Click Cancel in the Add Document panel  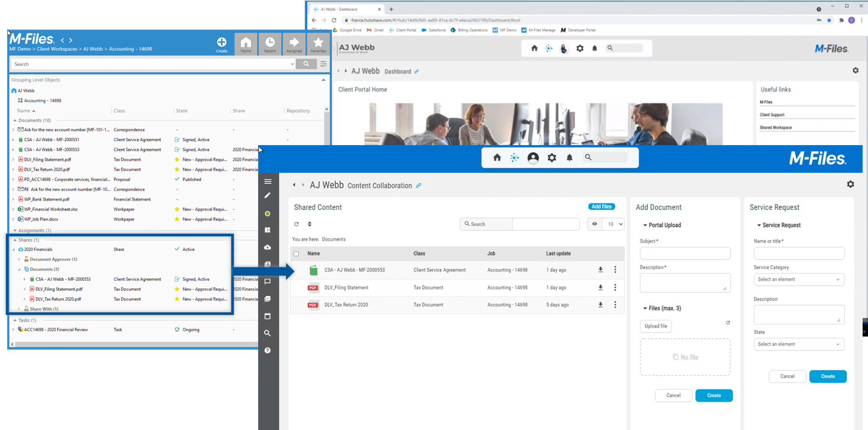673,395
